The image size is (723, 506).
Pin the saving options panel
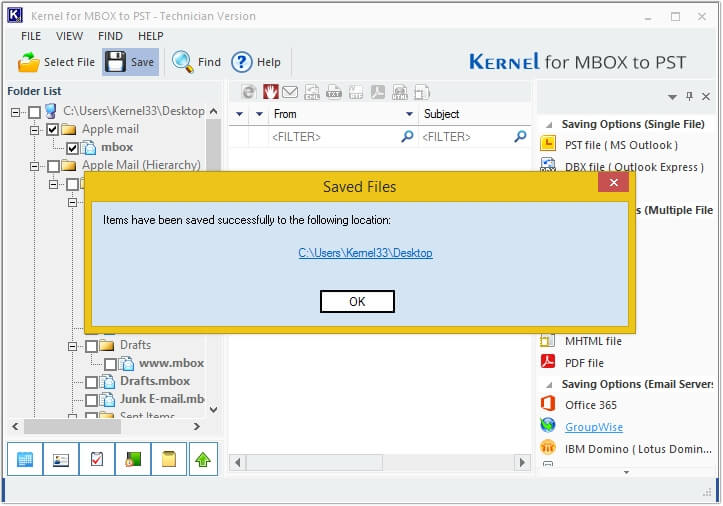[x=689, y=96]
